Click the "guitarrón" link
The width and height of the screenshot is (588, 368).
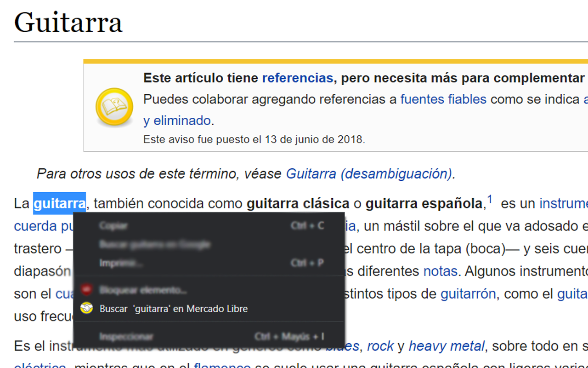point(468,293)
